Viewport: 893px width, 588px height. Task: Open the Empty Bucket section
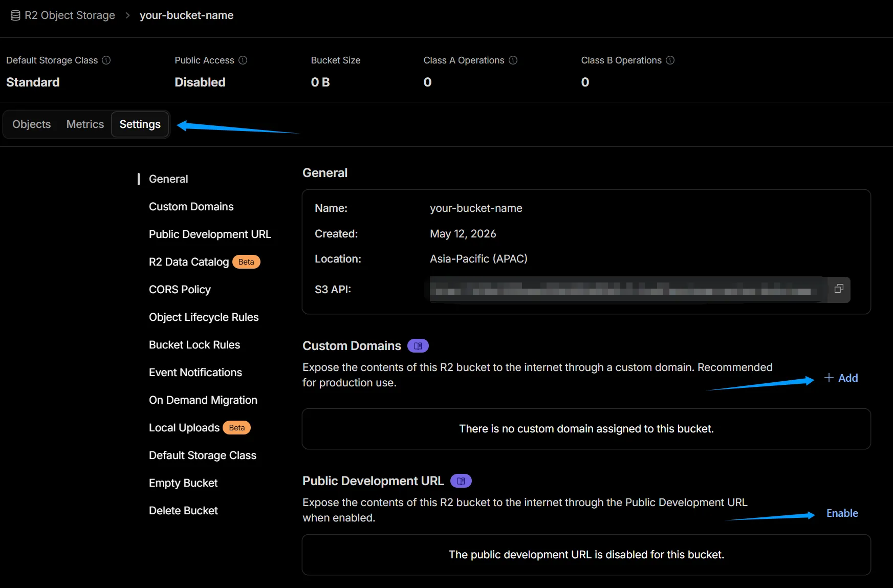point(183,483)
